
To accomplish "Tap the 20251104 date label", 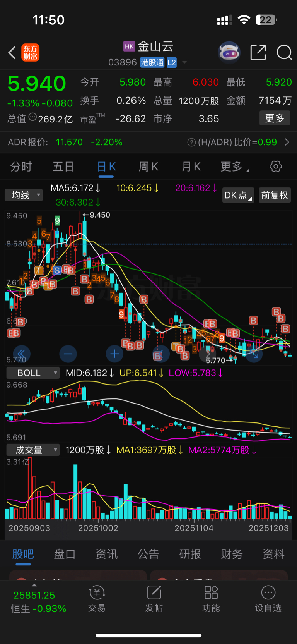I will pos(194,528).
